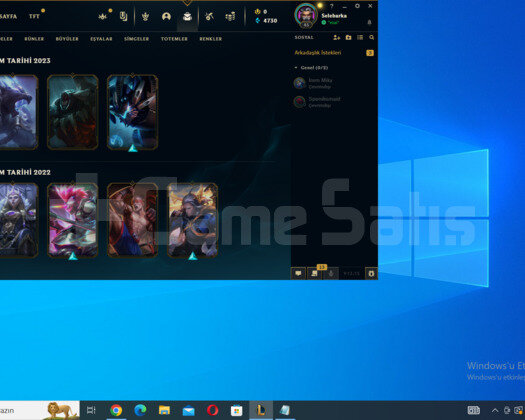Open the Hextech crafting hammer icon

click(x=209, y=16)
